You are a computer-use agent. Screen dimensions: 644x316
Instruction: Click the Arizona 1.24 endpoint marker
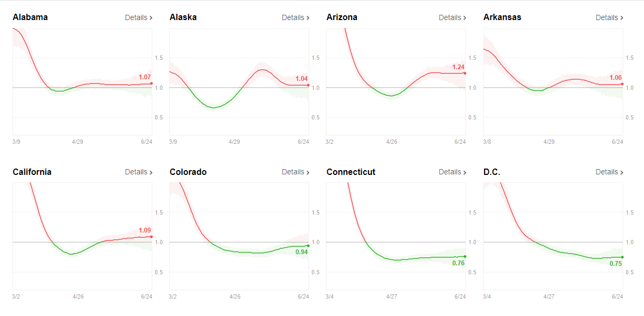tap(465, 73)
